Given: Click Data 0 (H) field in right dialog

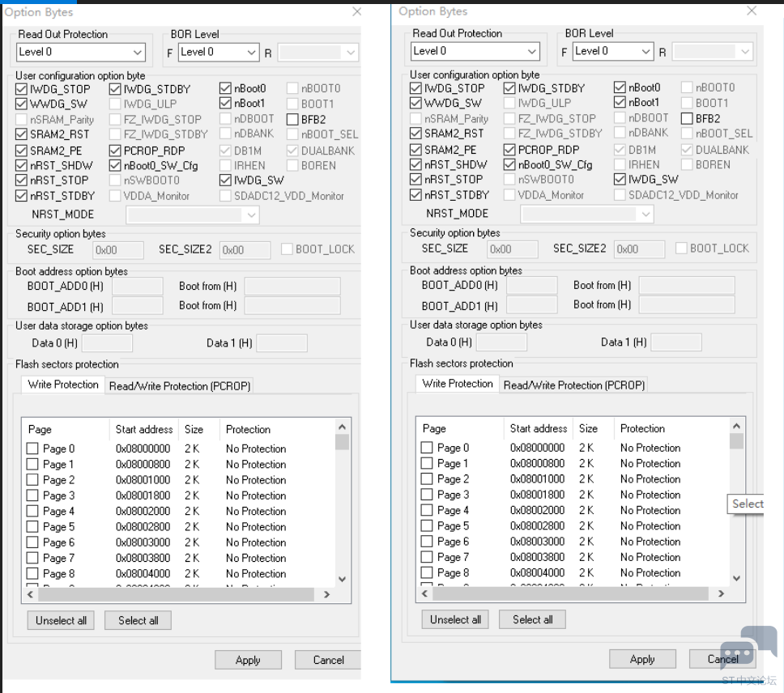Looking at the screenshot, I should [x=501, y=342].
